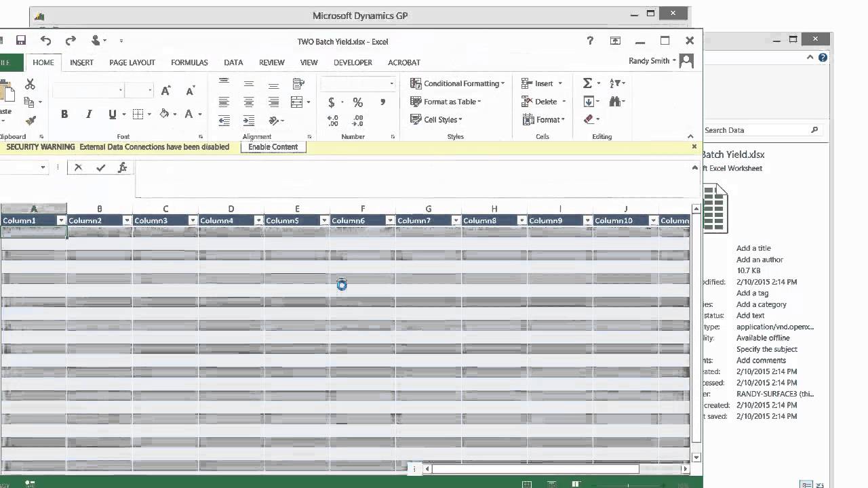Apply font color A
The image size is (868, 488).
coord(190,115)
